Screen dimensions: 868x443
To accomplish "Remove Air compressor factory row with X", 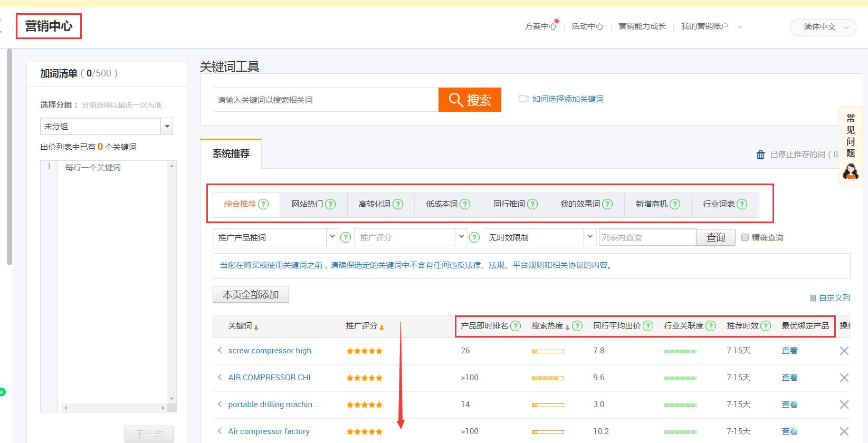I will (844, 431).
